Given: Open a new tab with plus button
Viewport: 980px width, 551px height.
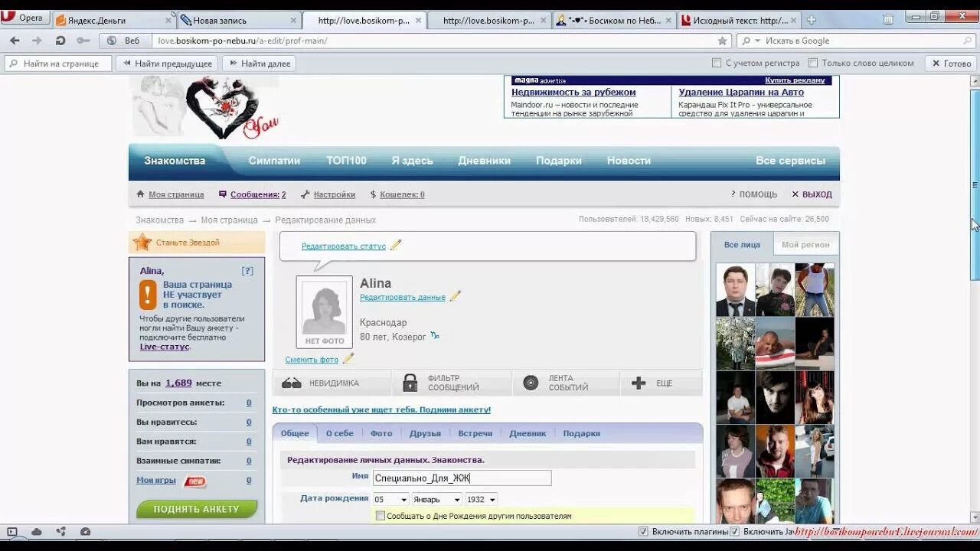Looking at the screenshot, I should pos(812,20).
